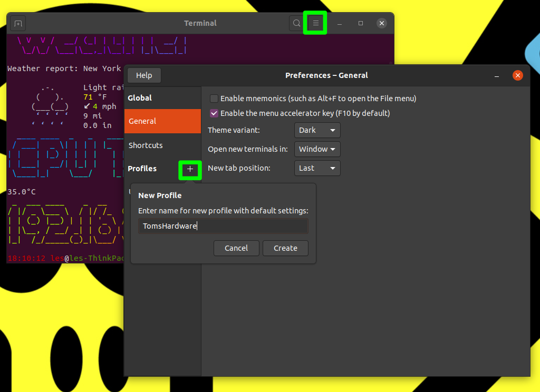Image resolution: width=540 pixels, height=392 pixels.
Task: Disable the menu accelerator key option
Action: coord(214,113)
